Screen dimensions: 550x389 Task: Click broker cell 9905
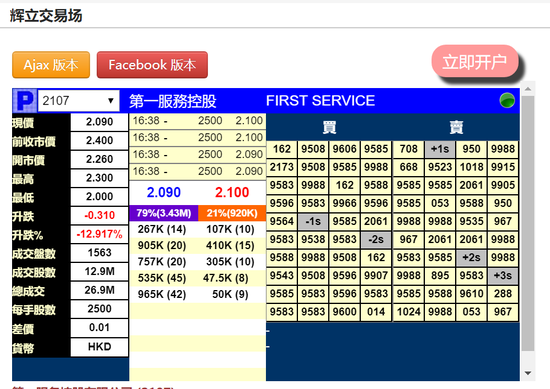pyautogui.click(x=503, y=185)
